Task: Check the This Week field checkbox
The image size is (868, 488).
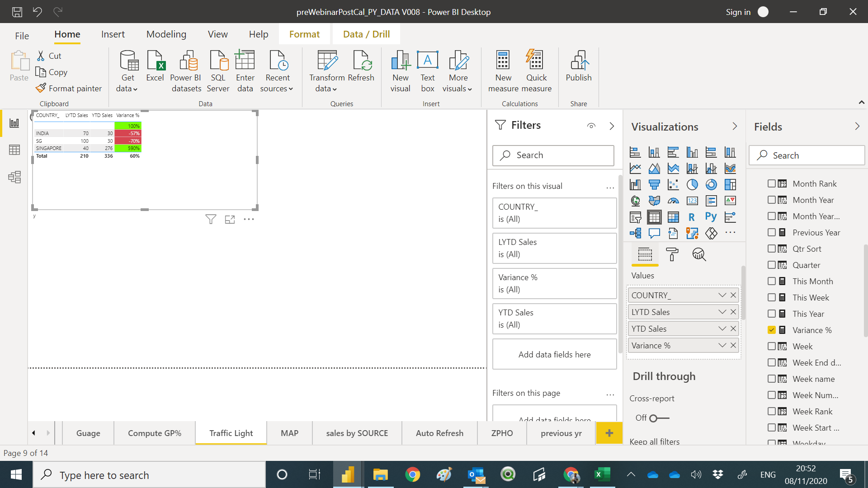Action: 772,298
